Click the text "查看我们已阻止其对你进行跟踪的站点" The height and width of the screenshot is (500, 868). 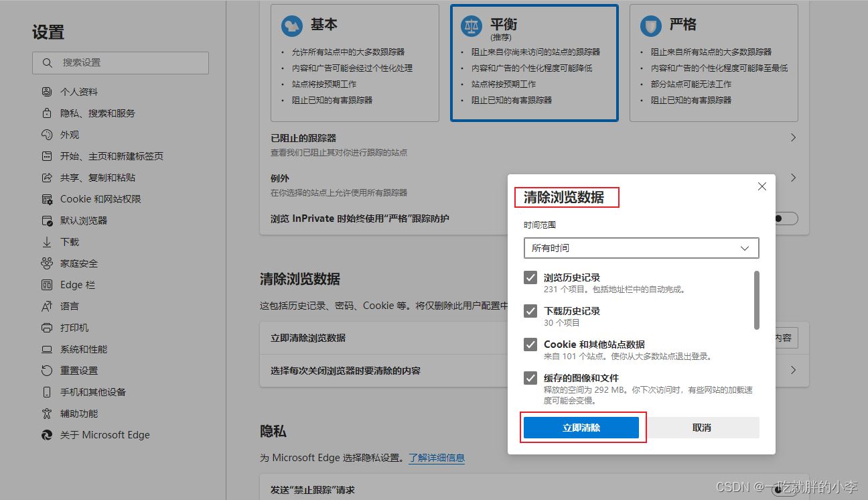coord(339,153)
